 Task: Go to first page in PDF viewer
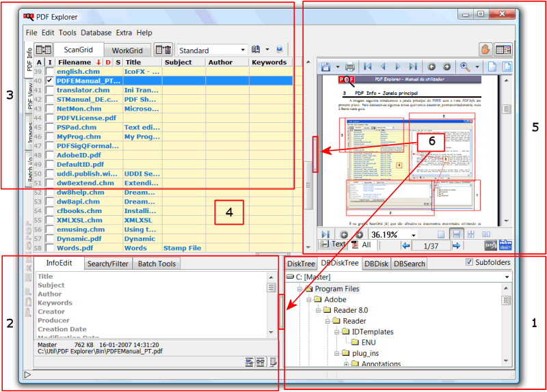coord(367,66)
